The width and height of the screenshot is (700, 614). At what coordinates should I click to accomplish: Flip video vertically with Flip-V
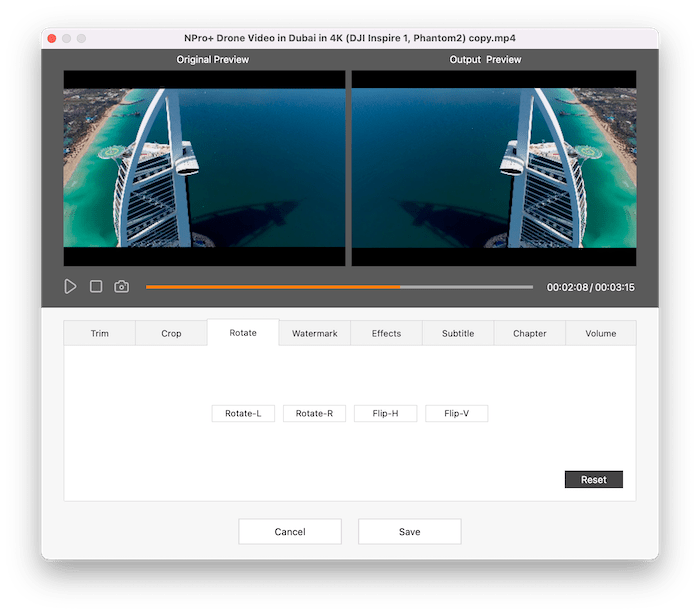pyautogui.click(x=456, y=413)
